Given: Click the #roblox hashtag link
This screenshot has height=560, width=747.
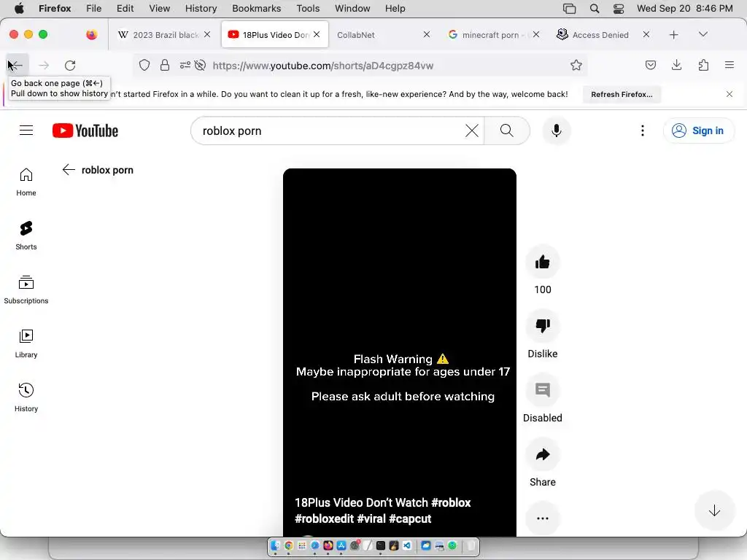Looking at the screenshot, I should (451, 502).
